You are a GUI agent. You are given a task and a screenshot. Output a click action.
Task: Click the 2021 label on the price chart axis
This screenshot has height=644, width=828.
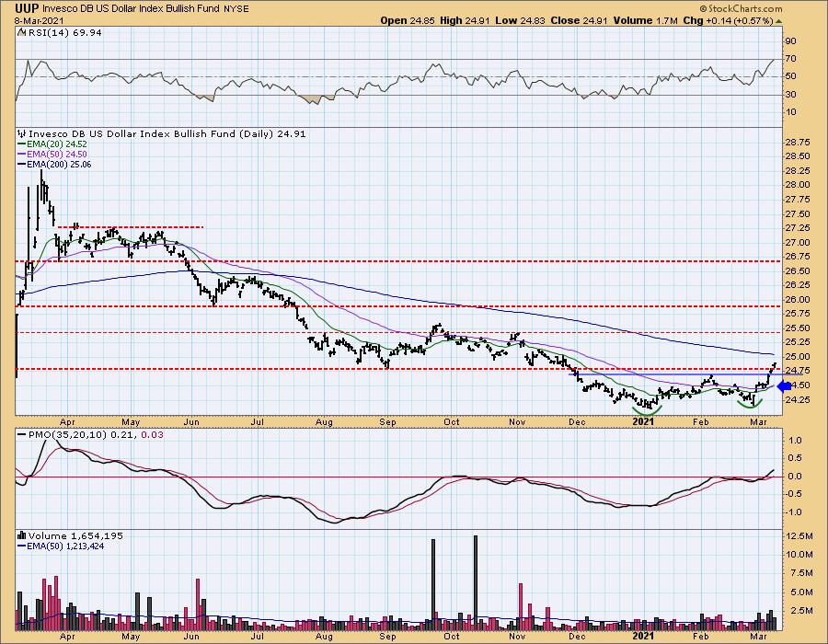click(x=643, y=421)
